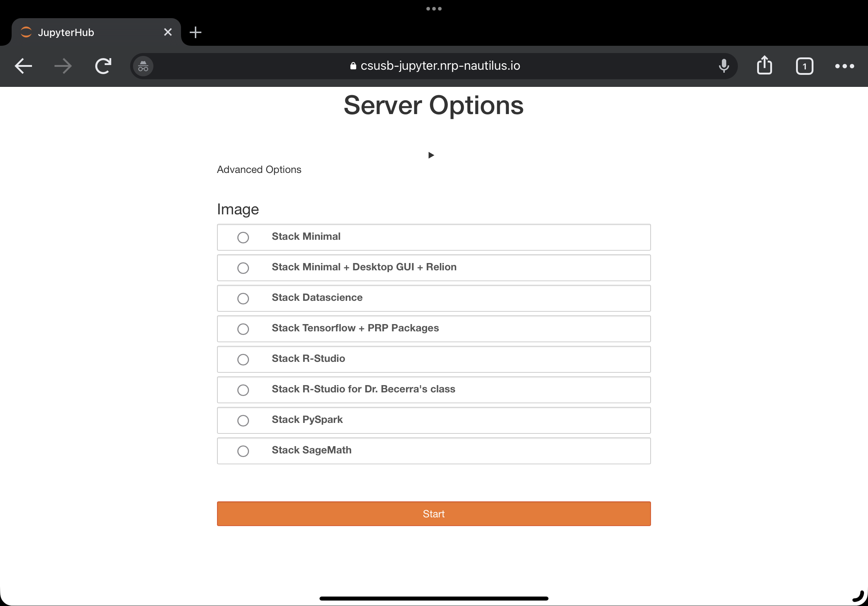Screen dimensions: 868x606
Task: Click the "Stack Datascience" label text
Action: (x=317, y=298)
